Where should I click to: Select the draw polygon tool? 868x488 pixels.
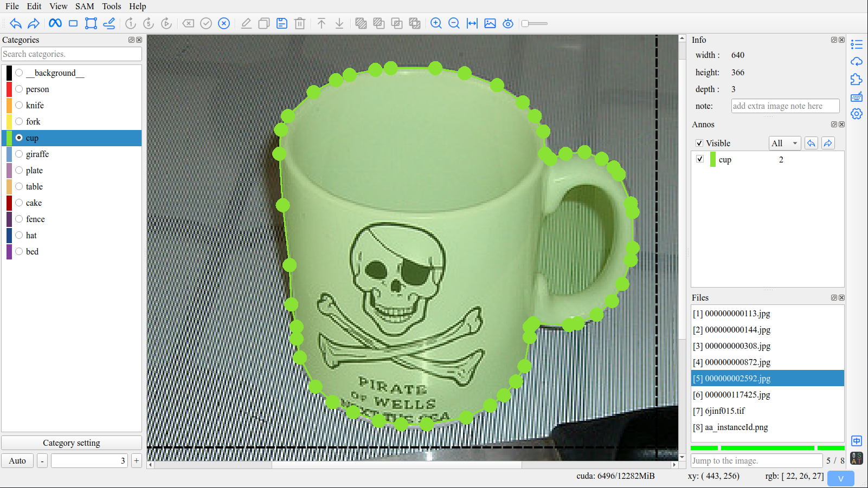tap(91, 23)
